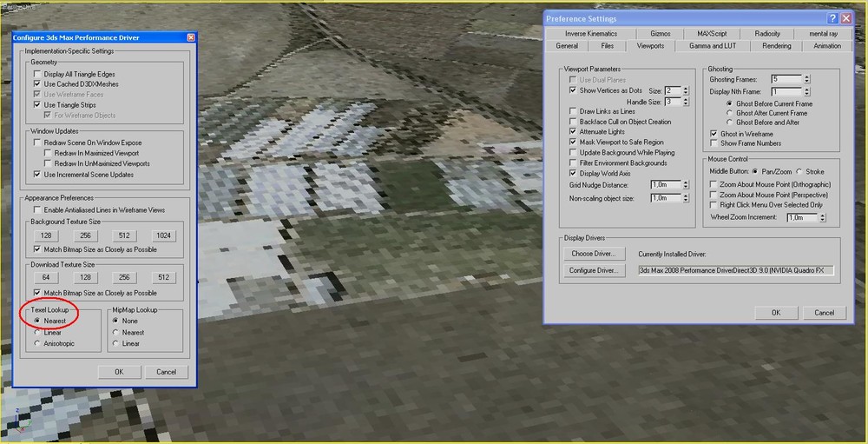This screenshot has height=444, width=868.
Task: Open the Rendering tab
Action: (777, 46)
